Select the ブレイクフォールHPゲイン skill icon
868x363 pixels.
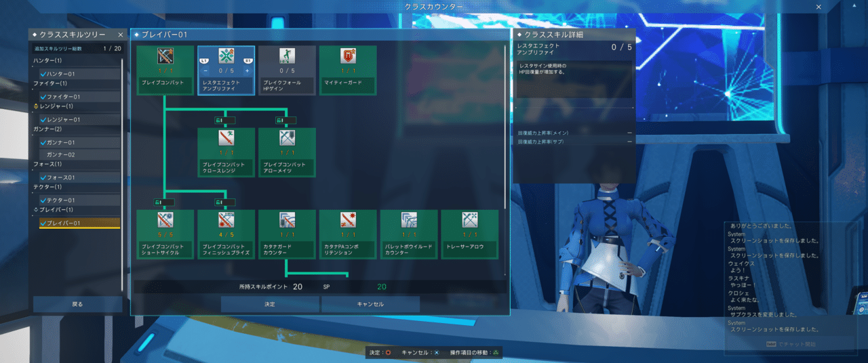[x=287, y=56]
